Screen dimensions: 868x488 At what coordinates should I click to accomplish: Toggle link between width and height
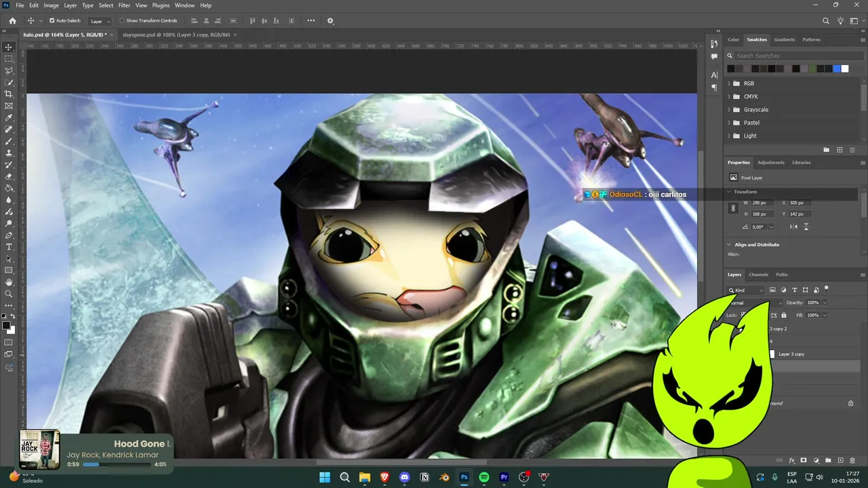click(x=733, y=208)
